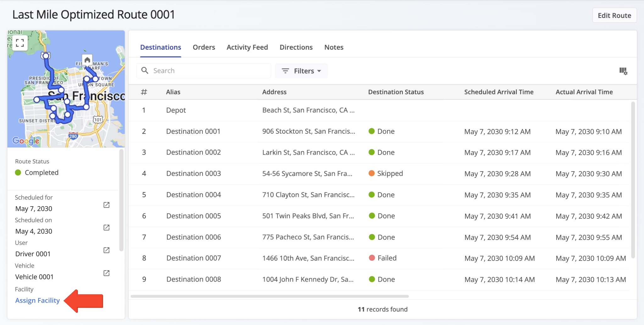The image size is (644, 325).
Task: Click the Assign Facility link
Action: pos(37,300)
